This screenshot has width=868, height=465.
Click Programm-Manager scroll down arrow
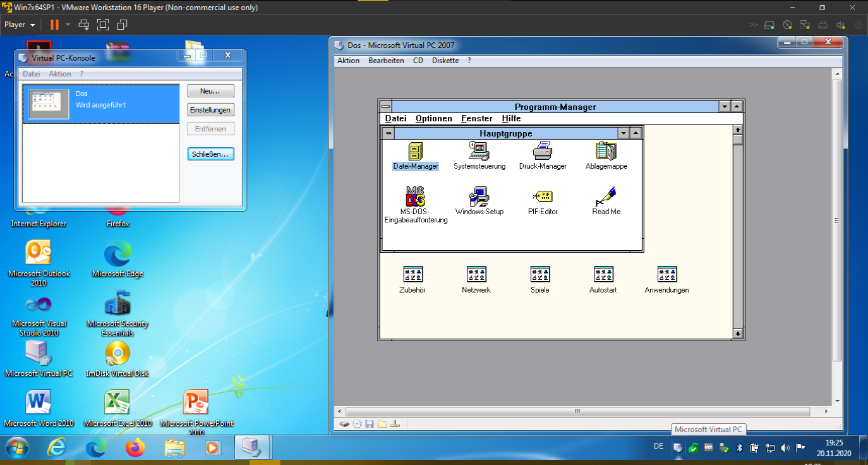click(x=737, y=334)
